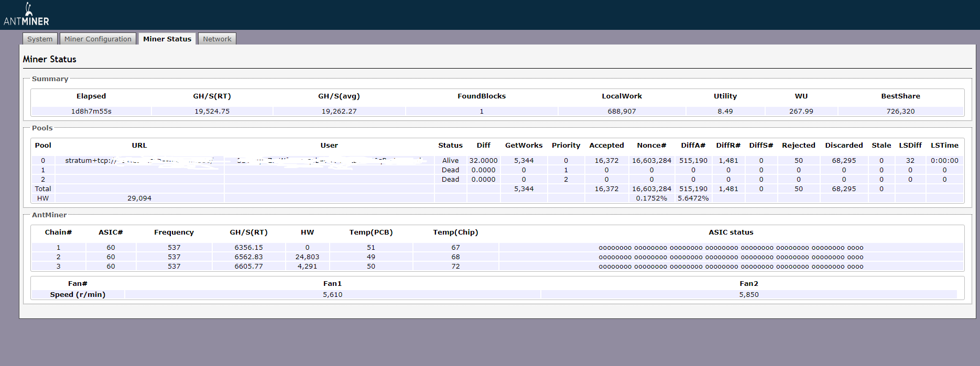Click the pool 0 Accepted value 16,372

(606, 161)
